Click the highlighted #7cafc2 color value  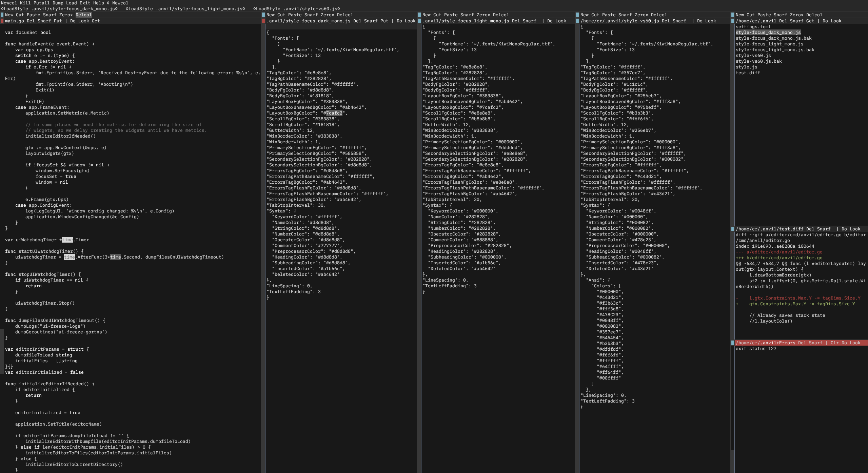(334, 113)
